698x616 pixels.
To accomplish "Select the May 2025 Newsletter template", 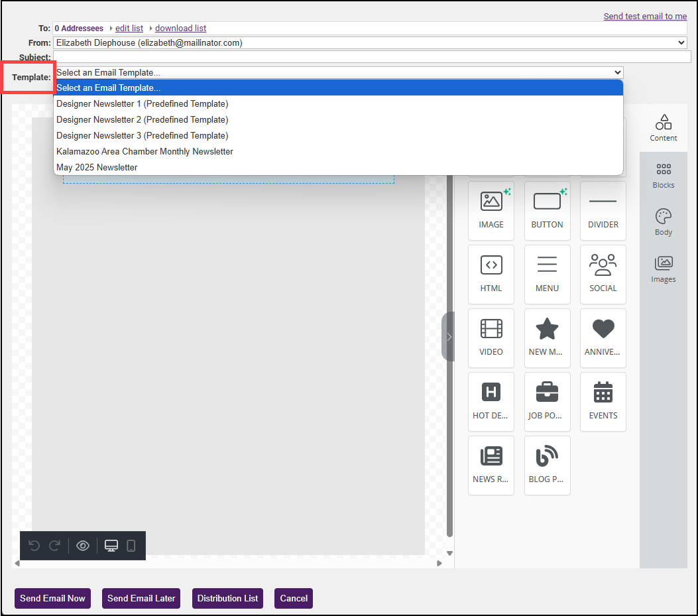I will tap(97, 168).
